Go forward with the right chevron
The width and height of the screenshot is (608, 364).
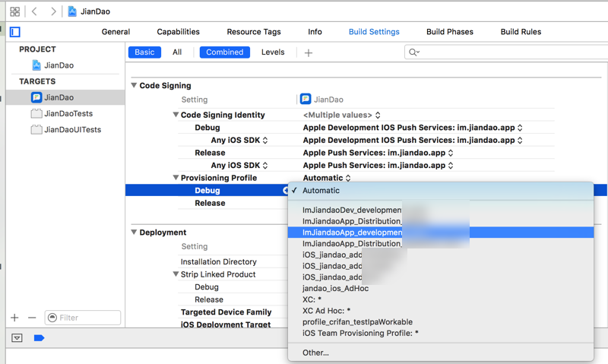click(53, 11)
